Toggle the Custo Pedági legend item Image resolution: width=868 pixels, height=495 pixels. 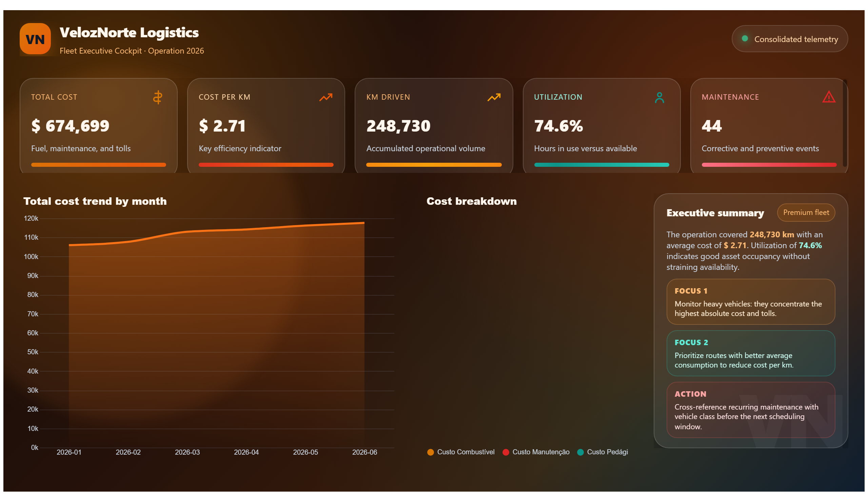tap(602, 452)
